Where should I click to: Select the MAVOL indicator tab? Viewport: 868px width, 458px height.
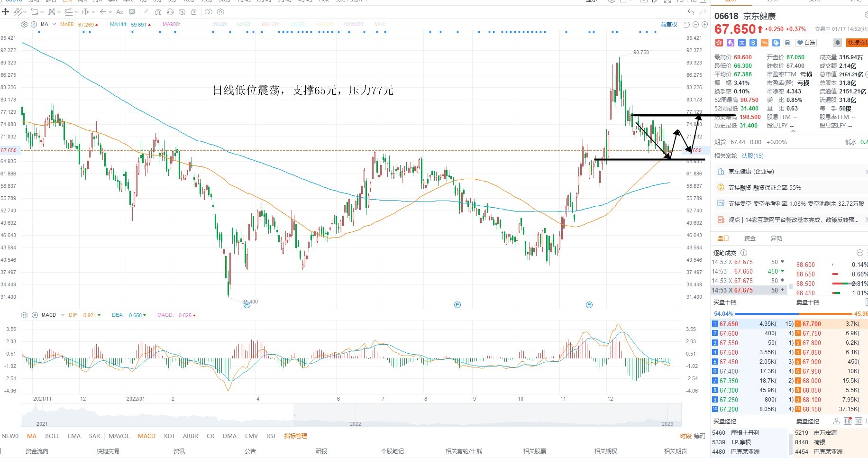point(119,436)
